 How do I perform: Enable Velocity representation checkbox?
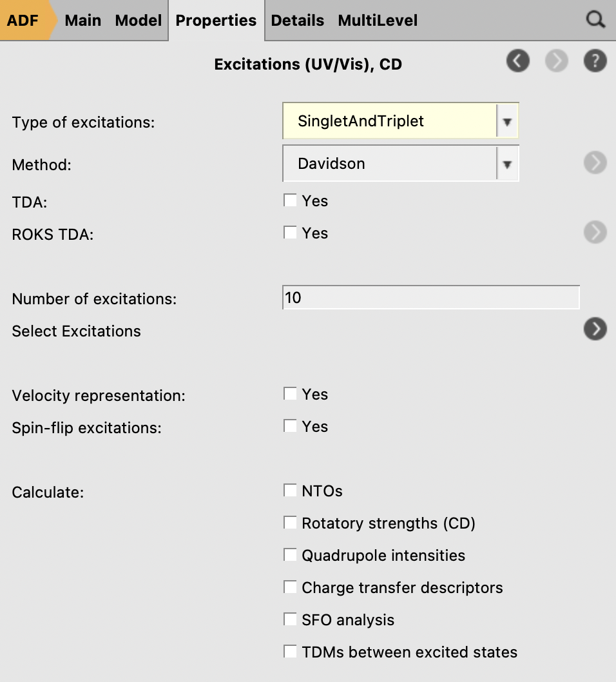click(290, 394)
